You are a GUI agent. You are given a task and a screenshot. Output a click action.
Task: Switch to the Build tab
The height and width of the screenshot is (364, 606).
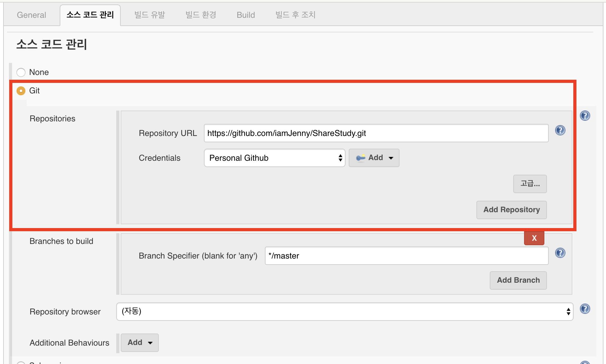[246, 15]
